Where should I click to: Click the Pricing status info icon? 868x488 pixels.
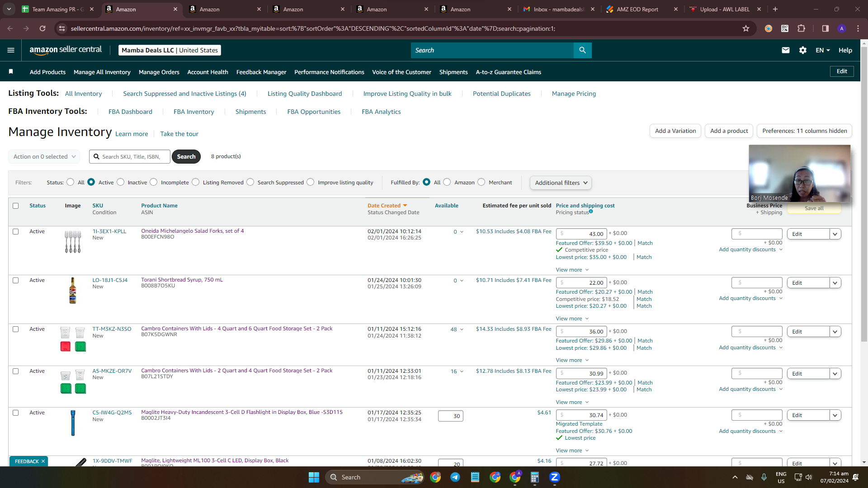click(591, 211)
